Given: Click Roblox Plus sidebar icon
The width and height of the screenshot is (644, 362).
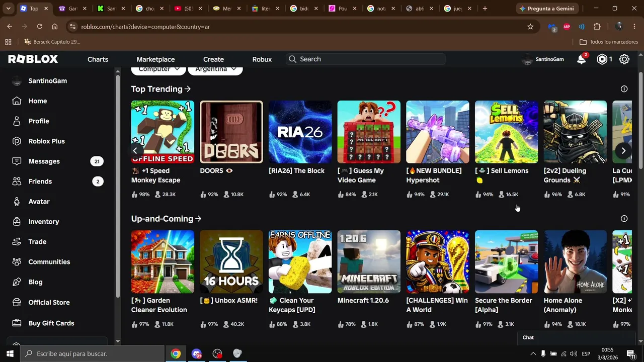Looking at the screenshot, I should click(x=17, y=141).
